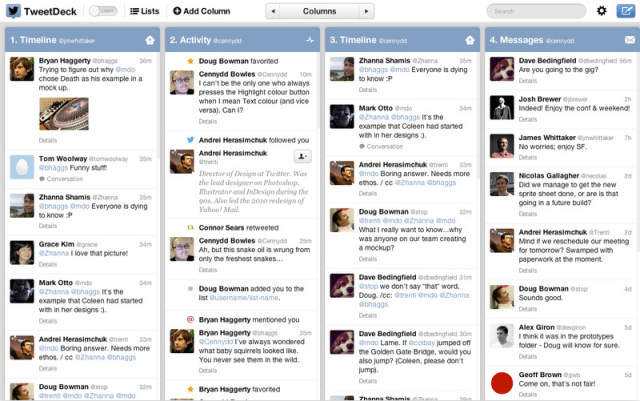Click the left arrow of Columns navigator
Screen dimensions: 640x401
click(x=273, y=11)
